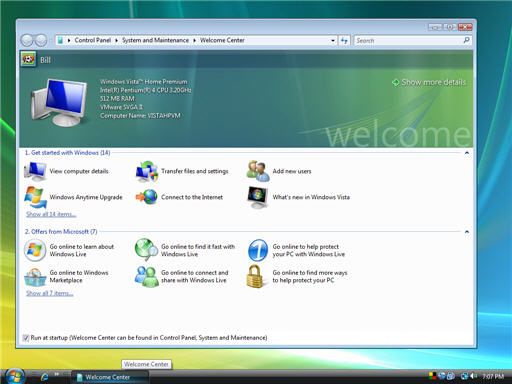Click the Computer Name: VISTAHPVM text

pyautogui.click(x=140, y=116)
